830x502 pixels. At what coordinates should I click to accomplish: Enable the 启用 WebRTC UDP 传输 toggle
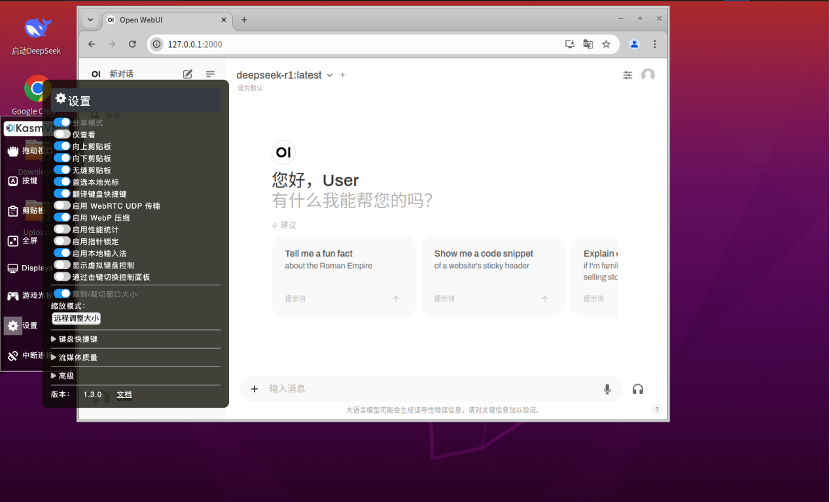pyautogui.click(x=62, y=205)
